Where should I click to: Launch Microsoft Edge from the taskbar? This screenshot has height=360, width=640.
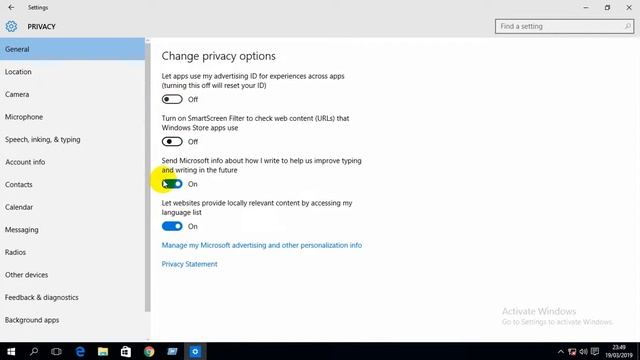click(x=80, y=351)
